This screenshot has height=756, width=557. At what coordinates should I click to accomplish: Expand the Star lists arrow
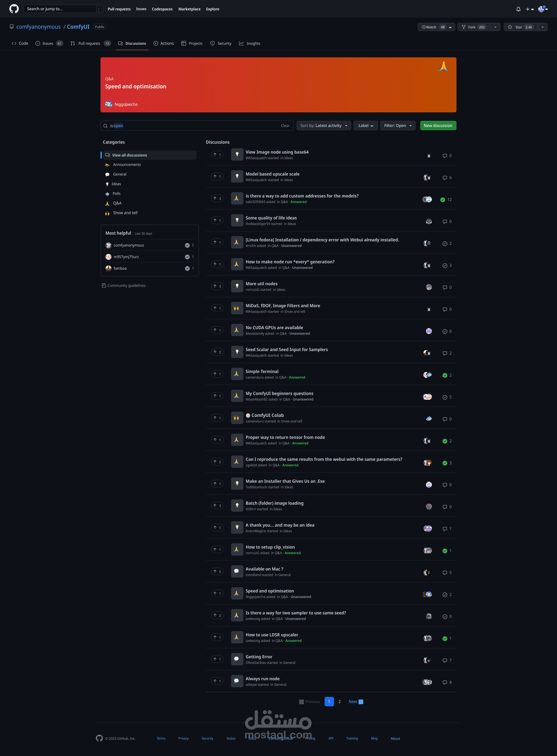pyautogui.click(x=542, y=27)
